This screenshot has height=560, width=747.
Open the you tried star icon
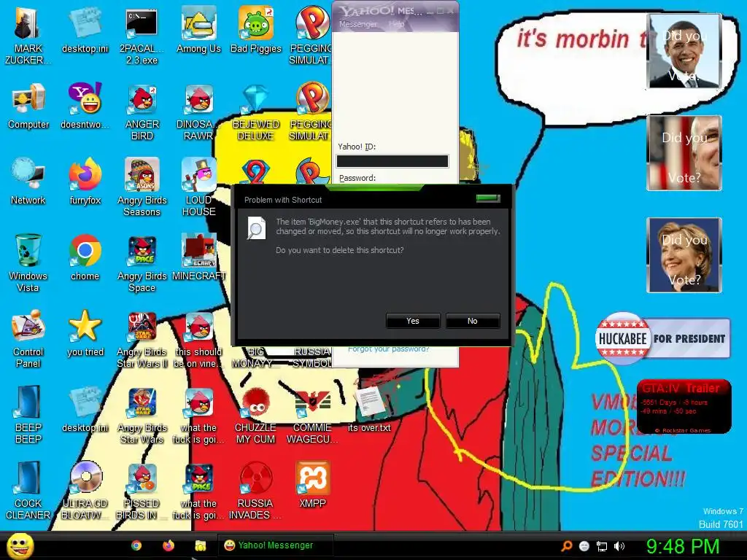(x=85, y=333)
